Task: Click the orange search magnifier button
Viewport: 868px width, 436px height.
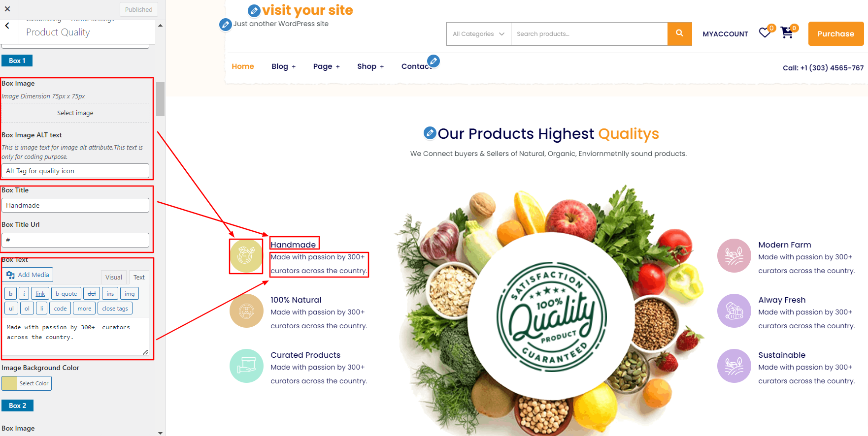Action: [x=680, y=33]
